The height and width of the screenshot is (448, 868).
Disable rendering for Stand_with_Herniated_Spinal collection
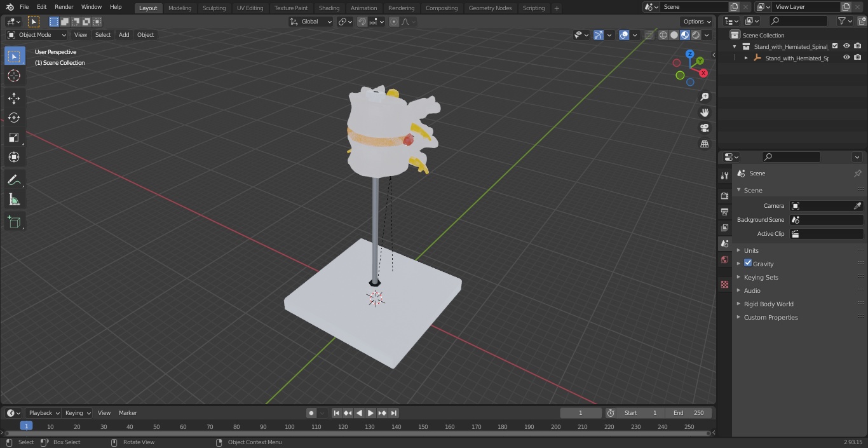(x=858, y=46)
